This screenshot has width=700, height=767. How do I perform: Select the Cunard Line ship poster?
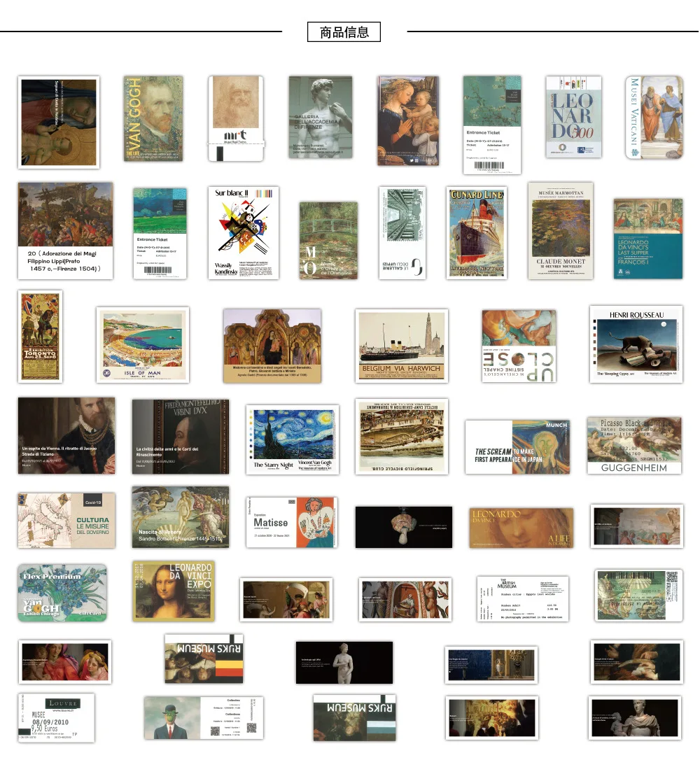tap(477, 233)
